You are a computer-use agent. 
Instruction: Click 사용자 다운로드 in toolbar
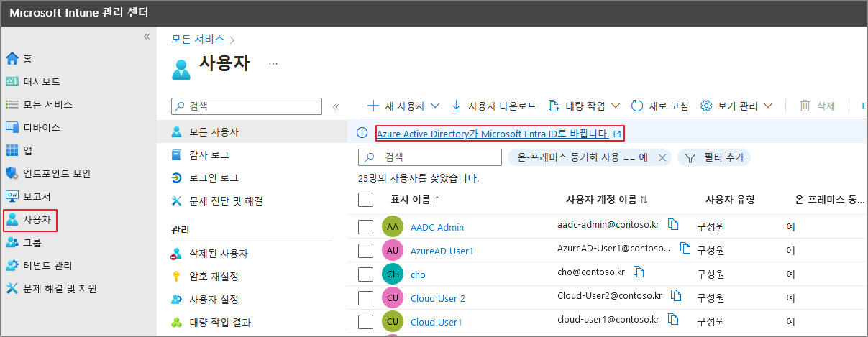pyautogui.click(x=493, y=106)
